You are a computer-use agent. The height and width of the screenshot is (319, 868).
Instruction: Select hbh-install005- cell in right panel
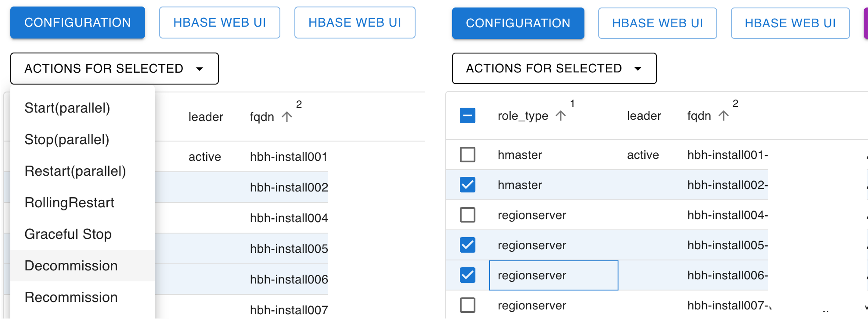728,245
